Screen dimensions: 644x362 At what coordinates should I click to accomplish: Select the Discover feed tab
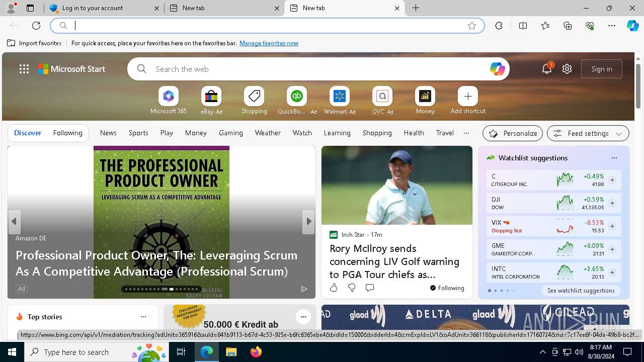point(28,133)
